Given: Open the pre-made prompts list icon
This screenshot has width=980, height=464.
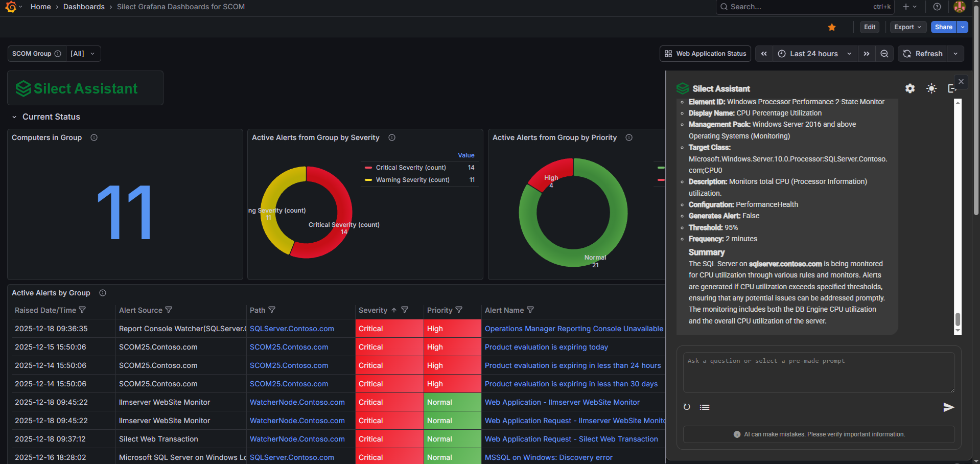Looking at the screenshot, I should coord(705,407).
